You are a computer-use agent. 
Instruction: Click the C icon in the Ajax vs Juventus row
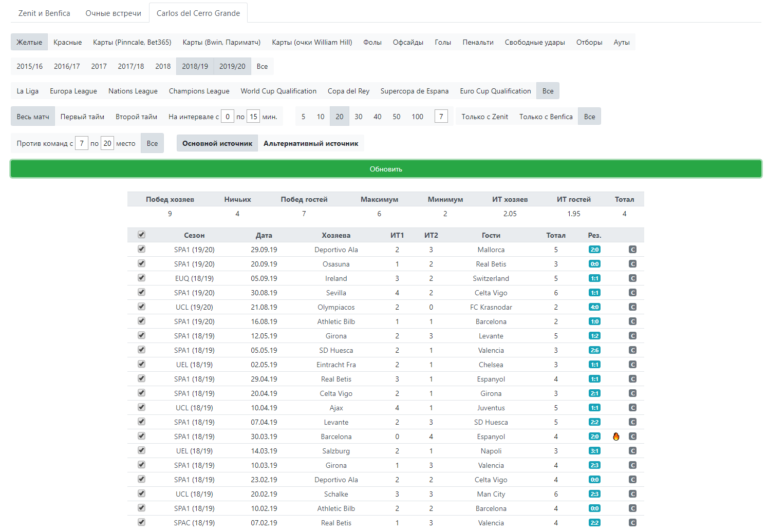click(x=632, y=408)
